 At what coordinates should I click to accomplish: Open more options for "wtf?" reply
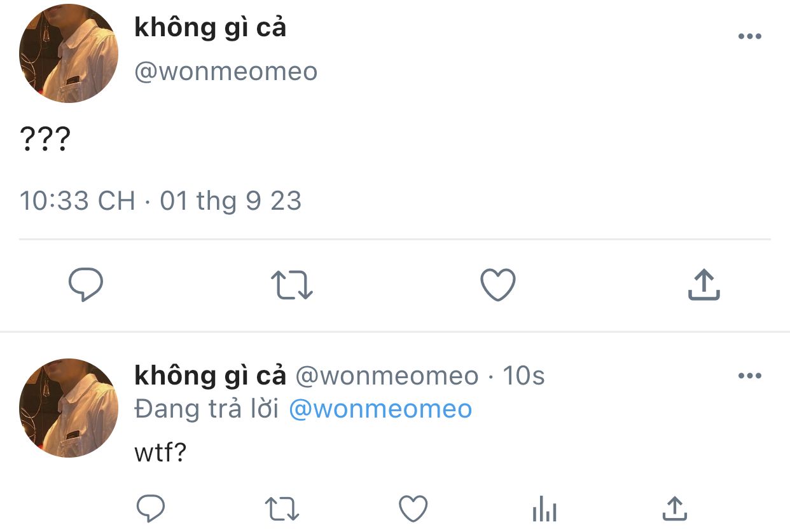tap(749, 376)
